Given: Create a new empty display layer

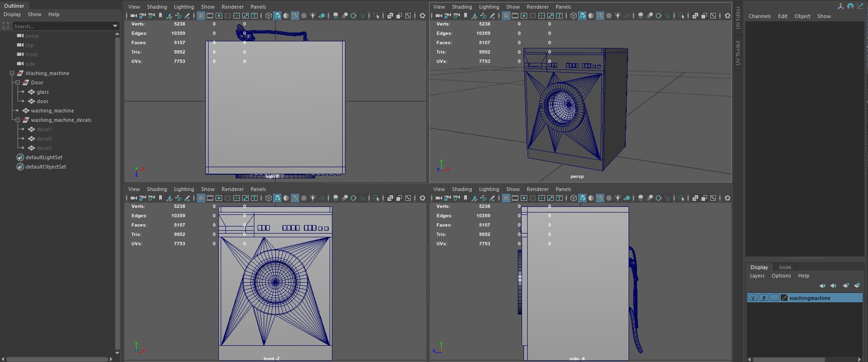Looking at the screenshot, I should (x=846, y=286).
